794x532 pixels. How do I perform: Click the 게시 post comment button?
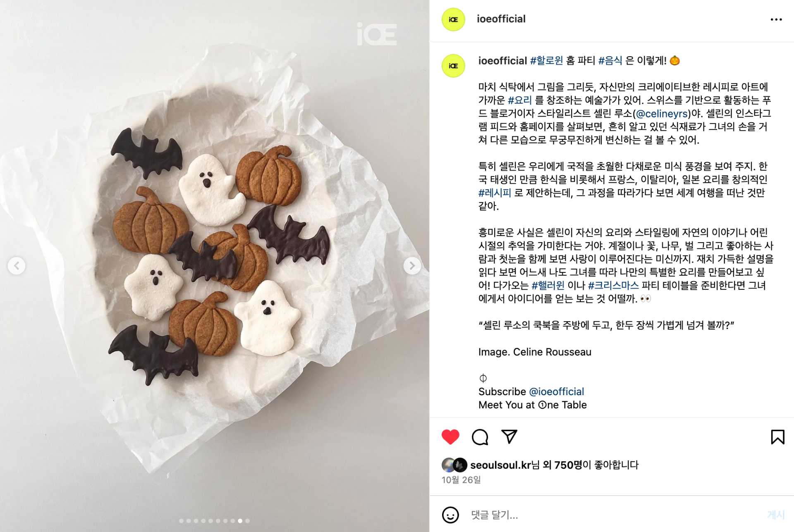tap(776, 515)
